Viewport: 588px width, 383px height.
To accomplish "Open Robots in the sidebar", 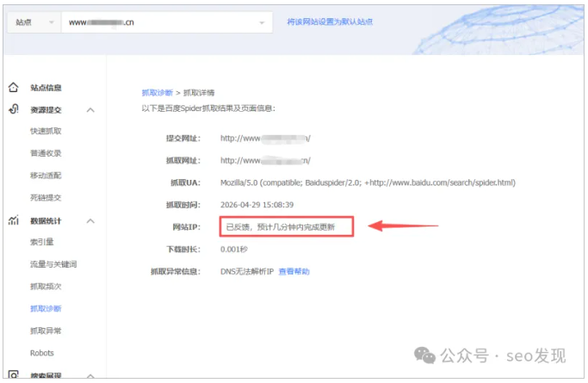I will tap(42, 353).
